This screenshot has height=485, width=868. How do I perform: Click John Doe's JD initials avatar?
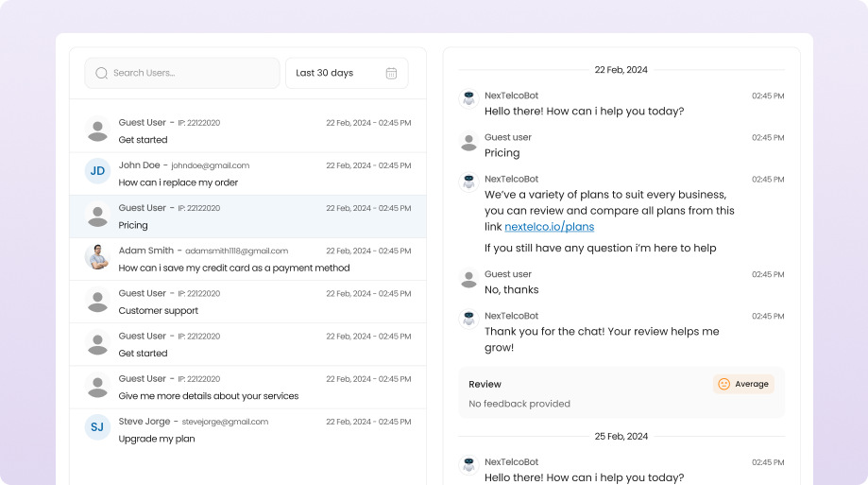[97, 171]
